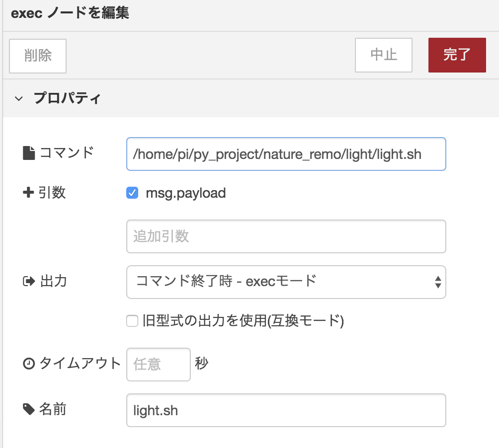Click the 旧型式の出力を使用(互換モード) label
The width and height of the screenshot is (499, 448).
click(x=243, y=322)
